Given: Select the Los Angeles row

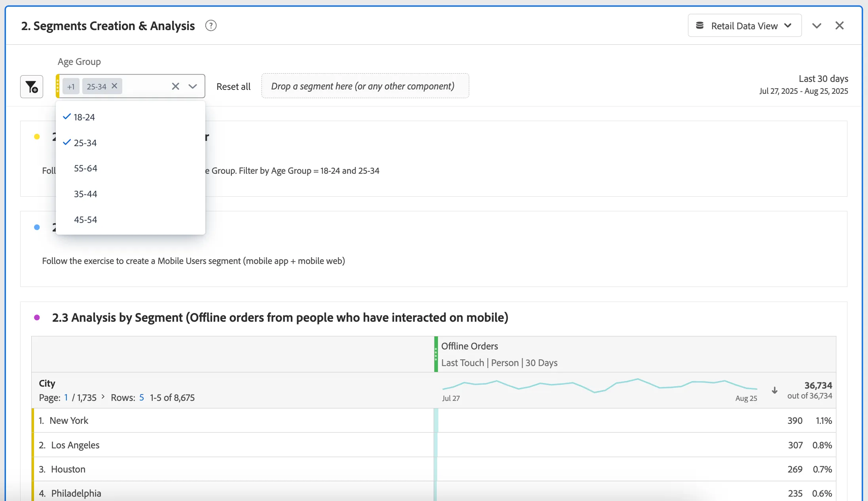Looking at the screenshot, I should 434,445.
